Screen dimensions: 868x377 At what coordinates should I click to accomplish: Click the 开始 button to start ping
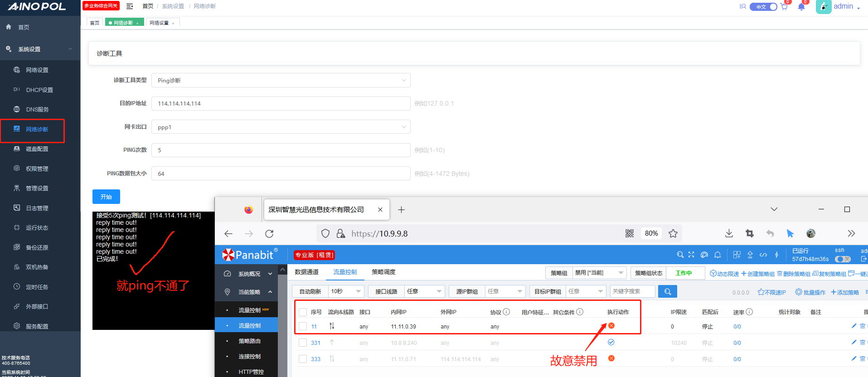pos(106,197)
